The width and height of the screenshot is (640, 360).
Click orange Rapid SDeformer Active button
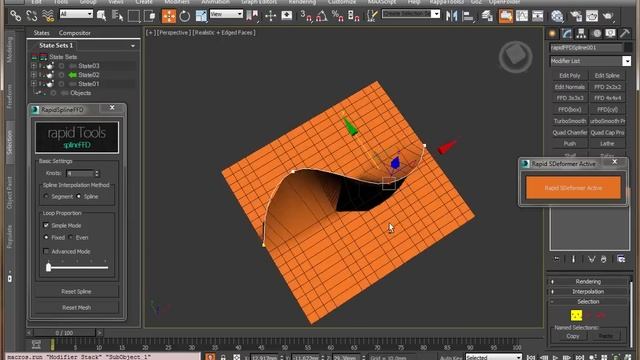(573, 188)
